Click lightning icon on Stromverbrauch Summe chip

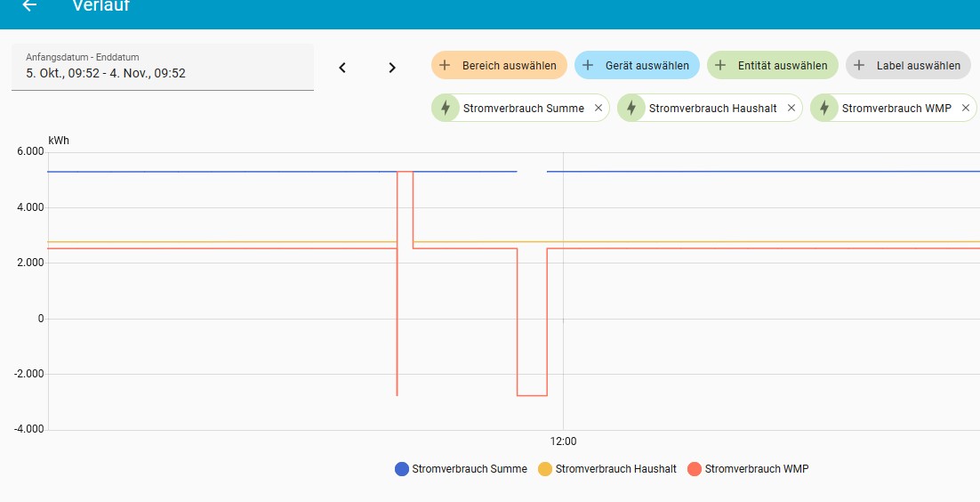[446, 108]
